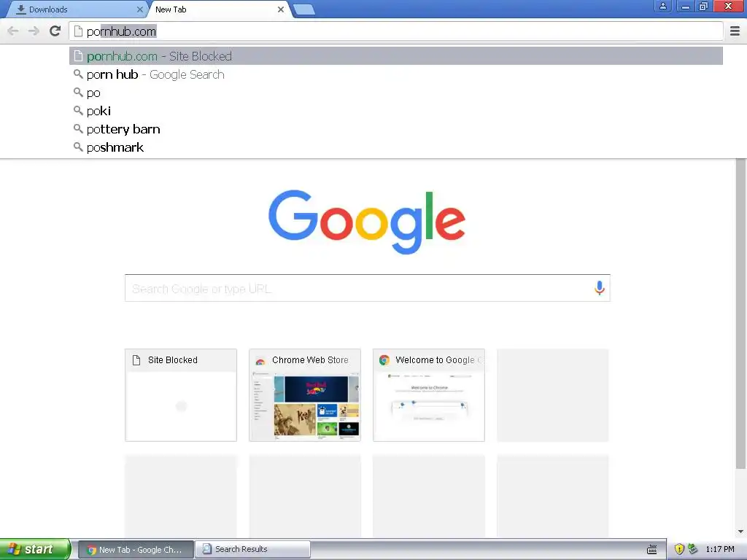
Task: Click the on-screen keyboard tray icon
Action: point(651,550)
